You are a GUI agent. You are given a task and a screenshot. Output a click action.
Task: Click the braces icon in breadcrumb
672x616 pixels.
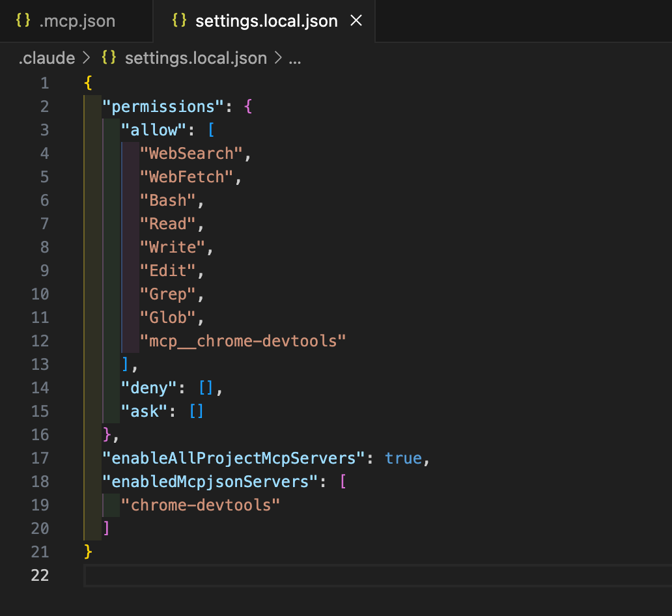click(x=109, y=58)
